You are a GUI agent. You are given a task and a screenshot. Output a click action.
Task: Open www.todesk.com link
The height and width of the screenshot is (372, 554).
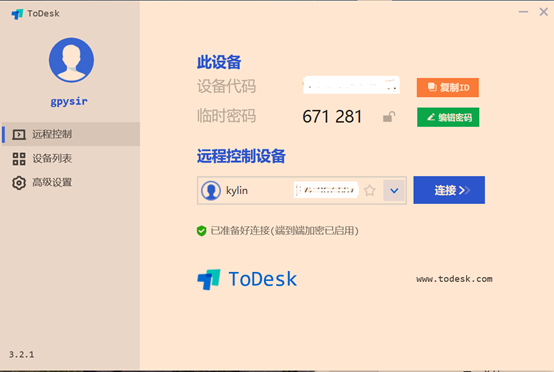coord(454,279)
